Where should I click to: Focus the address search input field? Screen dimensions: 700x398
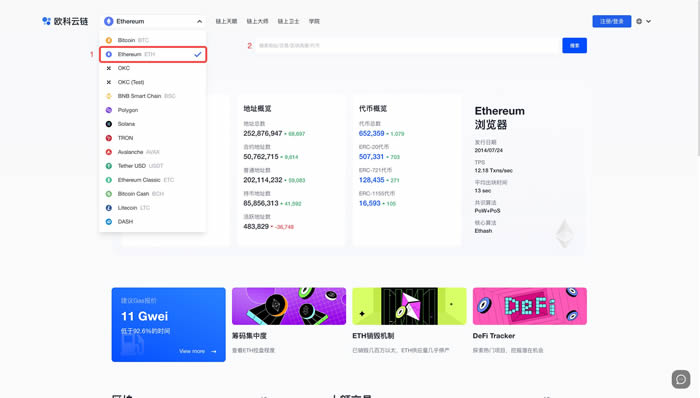pyautogui.click(x=407, y=46)
